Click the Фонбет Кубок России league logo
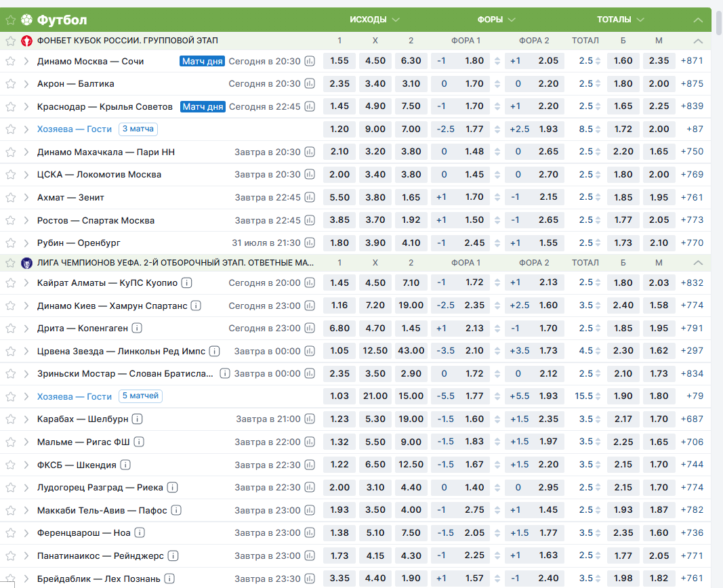This screenshot has width=723, height=588. pos(26,41)
